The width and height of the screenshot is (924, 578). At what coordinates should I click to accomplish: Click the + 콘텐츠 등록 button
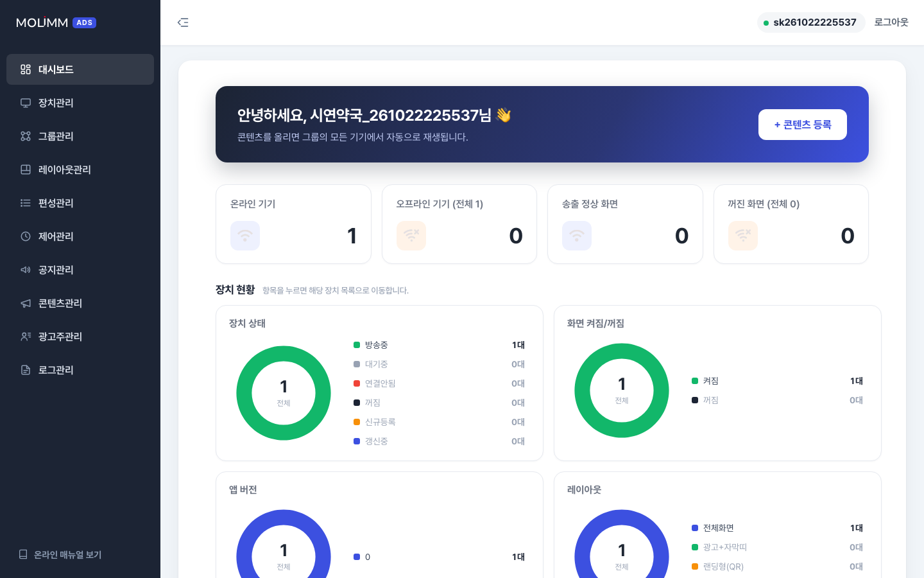tap(803, 125)
